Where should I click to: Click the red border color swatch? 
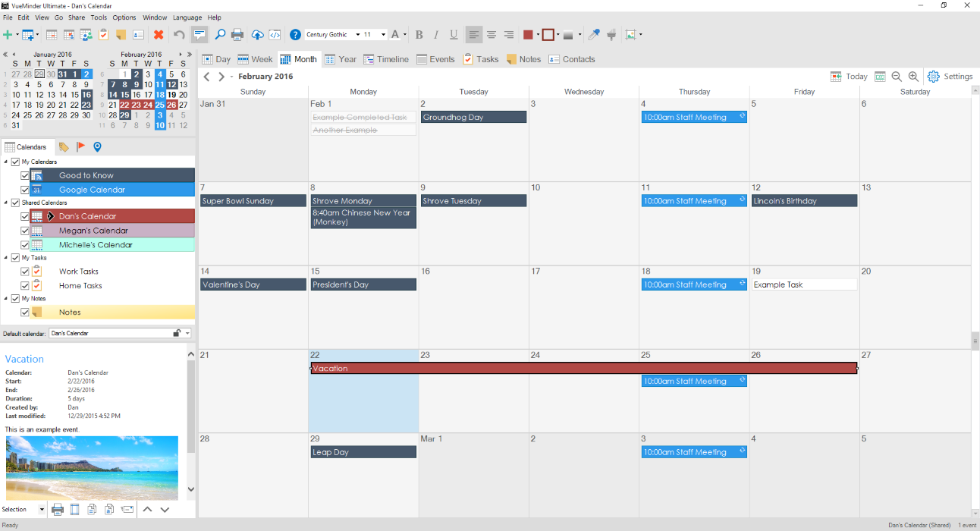coord(548,34)
